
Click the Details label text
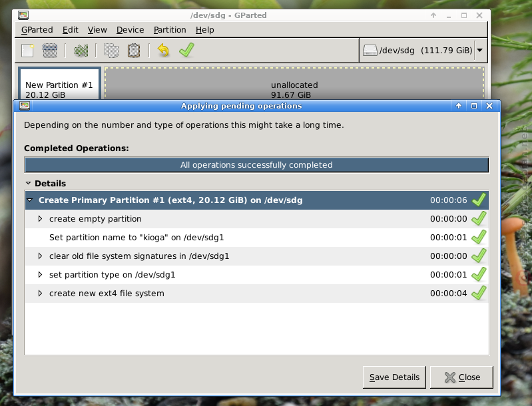(50, 184)
